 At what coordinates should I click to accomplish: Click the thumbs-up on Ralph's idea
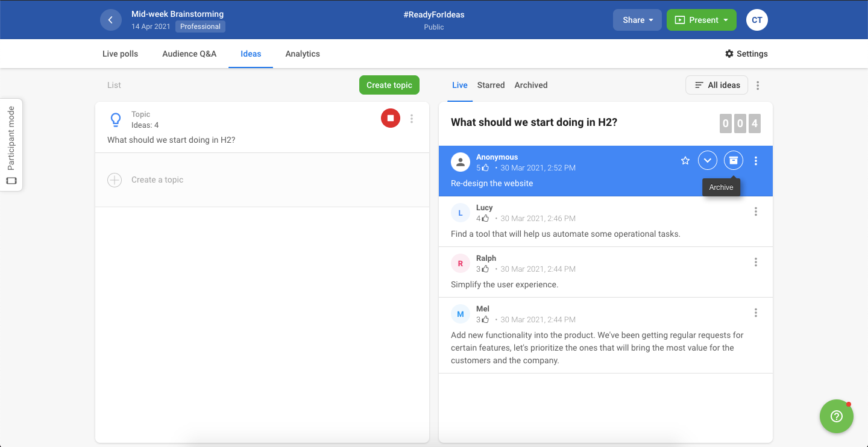coord(485,269)
